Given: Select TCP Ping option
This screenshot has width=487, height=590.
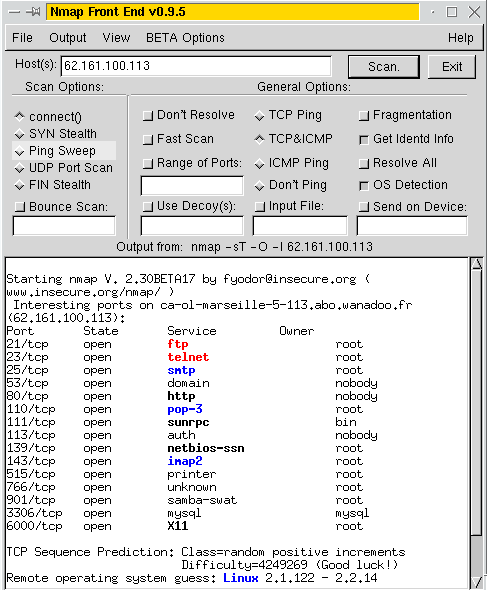Looking at the screenshot, I should click(259, 116).
